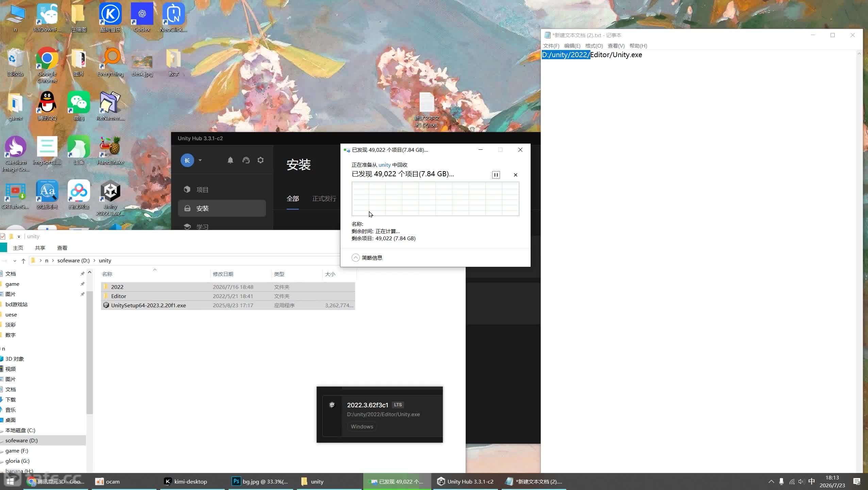Open the Baidu Netdisk desktop icon
The height and width of the screenshot is (490, 868).
pos(79,195)
